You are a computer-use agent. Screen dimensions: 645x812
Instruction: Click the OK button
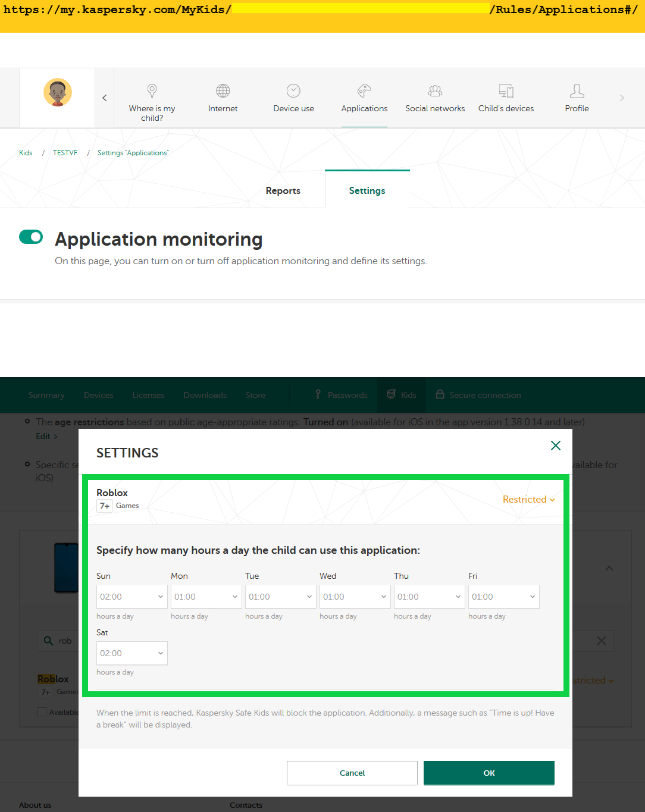(489, 773)
